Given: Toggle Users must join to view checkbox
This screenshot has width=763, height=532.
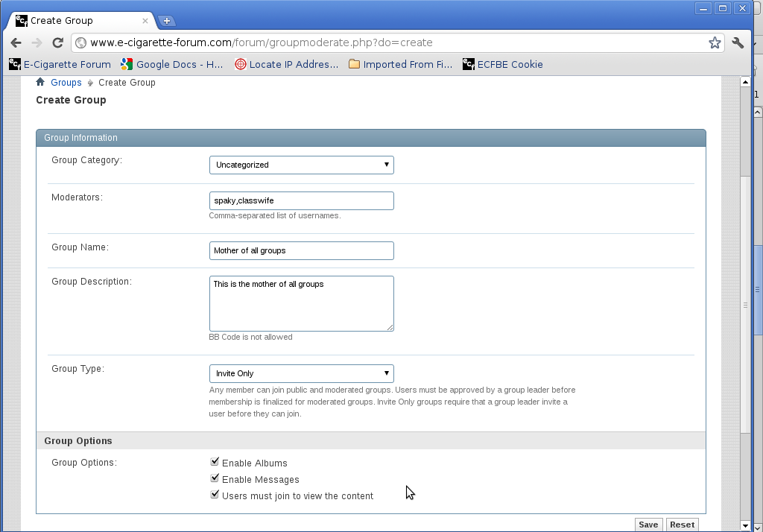Looking at the screenshot, I should pos(215,495).
